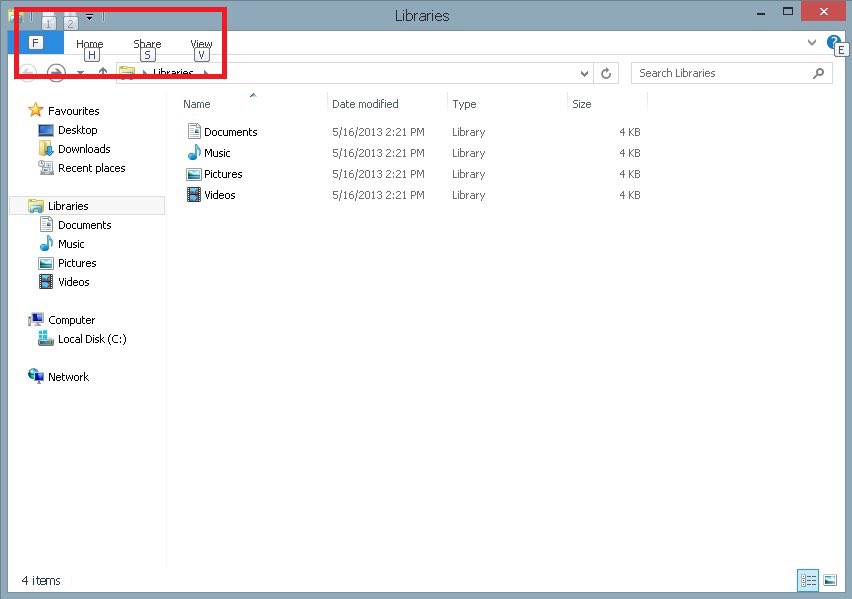Switch to Details view in status bar

coord(808,580)
